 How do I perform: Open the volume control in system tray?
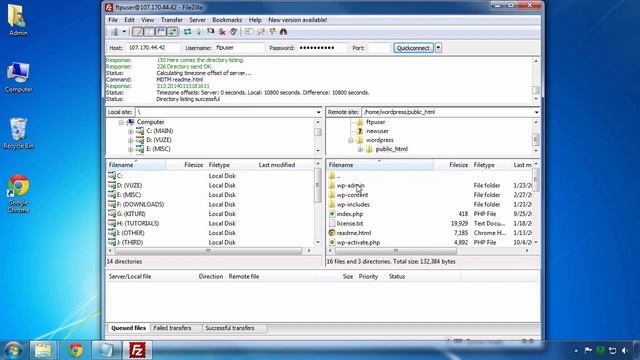624,350
